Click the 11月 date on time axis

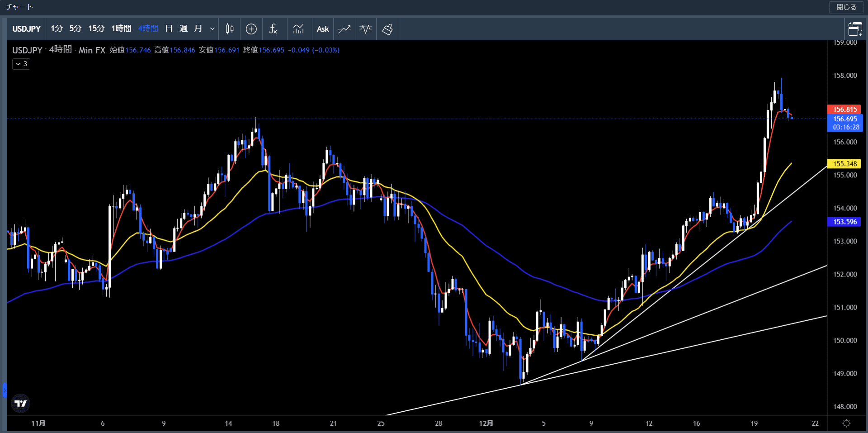38,423
